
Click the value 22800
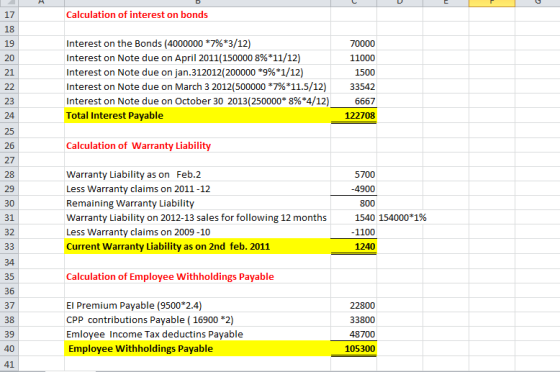(362, 306)
